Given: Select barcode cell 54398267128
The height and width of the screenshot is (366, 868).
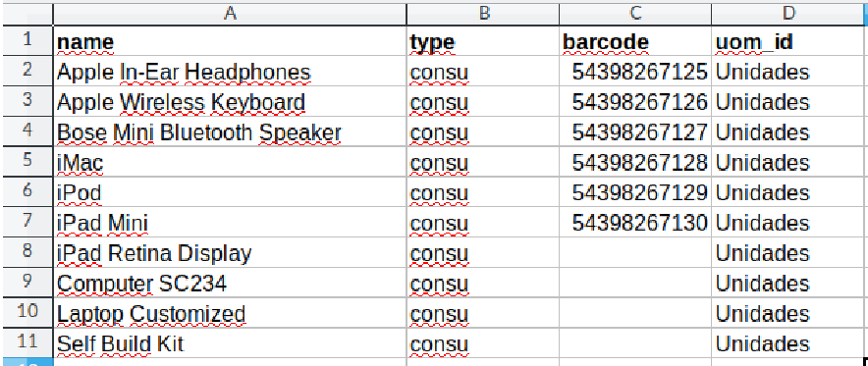Looking at the screenshot, I should click(x=635, y=162).
